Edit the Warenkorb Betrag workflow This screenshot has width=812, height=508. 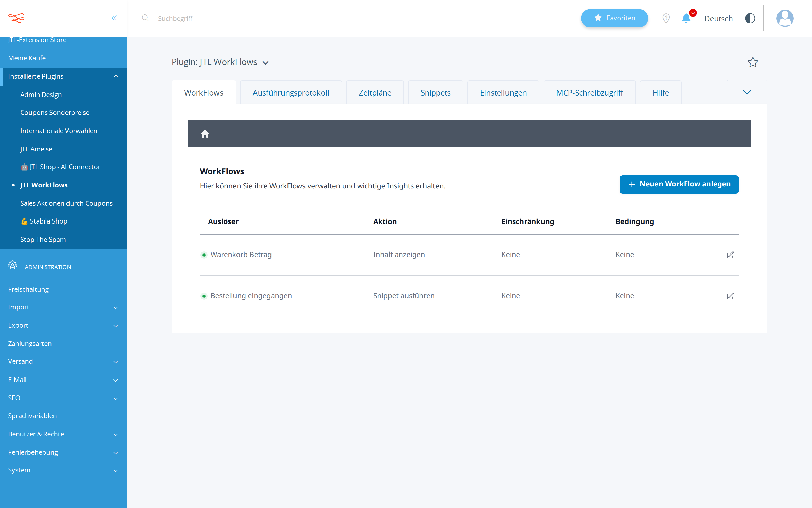tap(730, 255)
